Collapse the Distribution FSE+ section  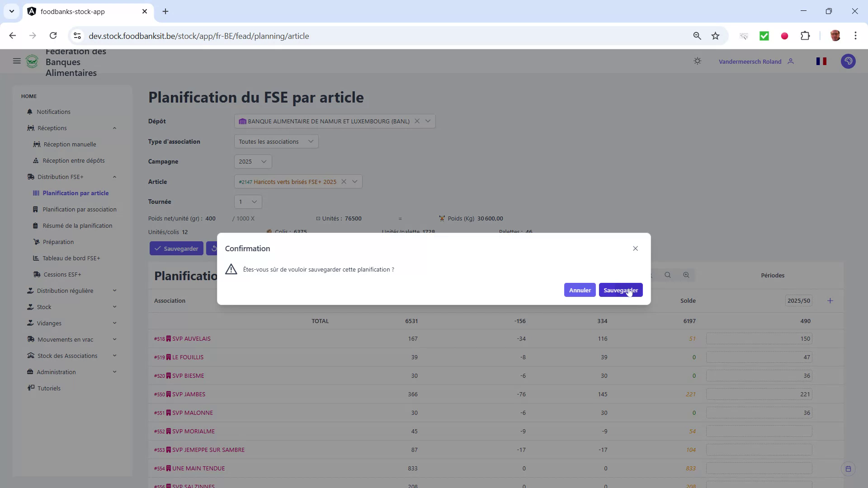[x=114, y=177]
